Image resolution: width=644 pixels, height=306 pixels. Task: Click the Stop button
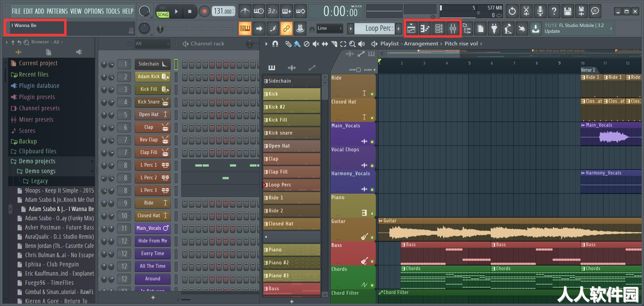coord(190,11)
